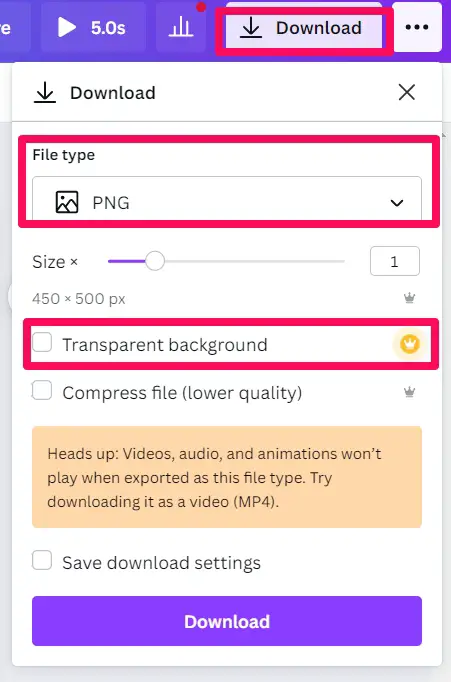
Task: Click the size multiplier input field
Action: [394, 261]
